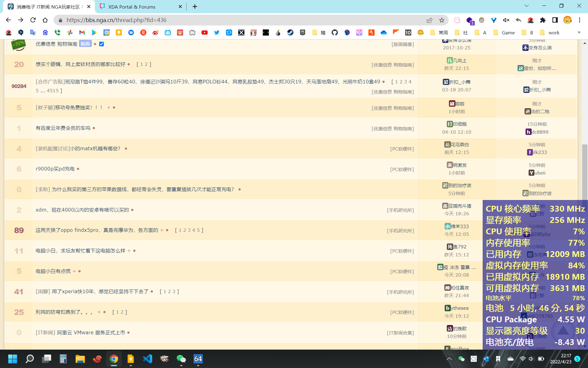Open the 常用 bookmark folder
Viewport: 588px width, 368px height.
point(439,33)
